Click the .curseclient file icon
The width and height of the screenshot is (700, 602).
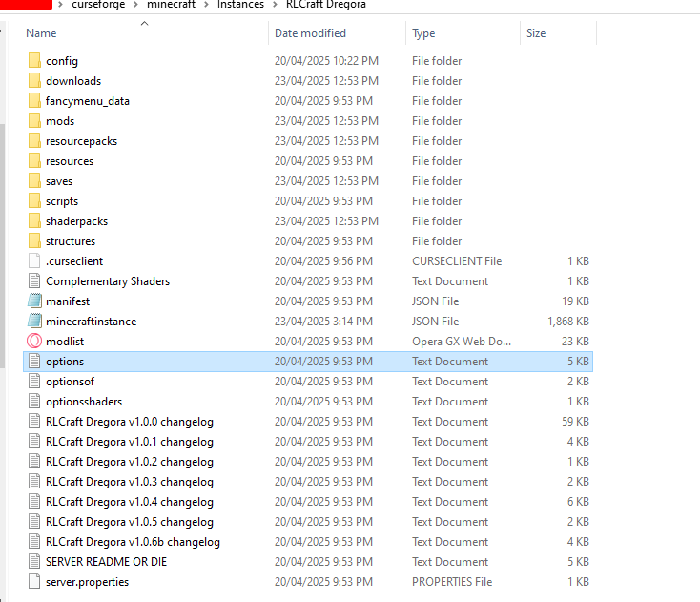[x=34, y=260]
